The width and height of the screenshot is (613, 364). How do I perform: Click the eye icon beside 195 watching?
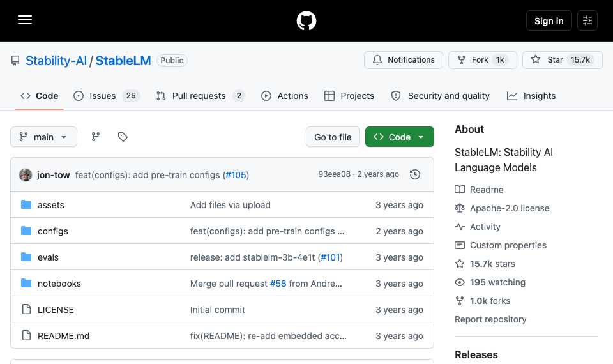[460, 282]
